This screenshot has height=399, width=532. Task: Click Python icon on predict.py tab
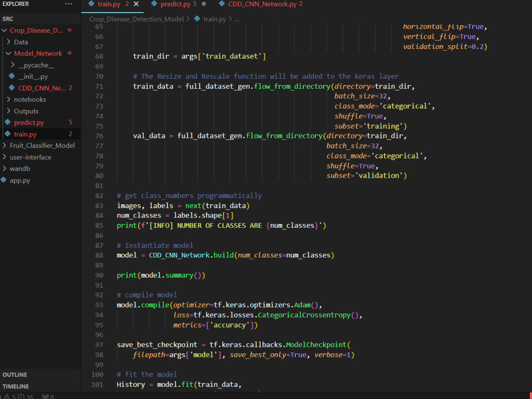coord(154,4)
